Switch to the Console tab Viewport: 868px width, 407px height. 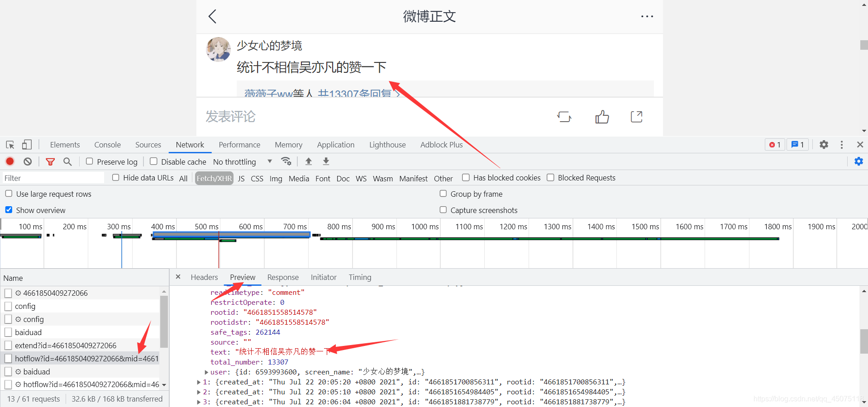[107, 145]
